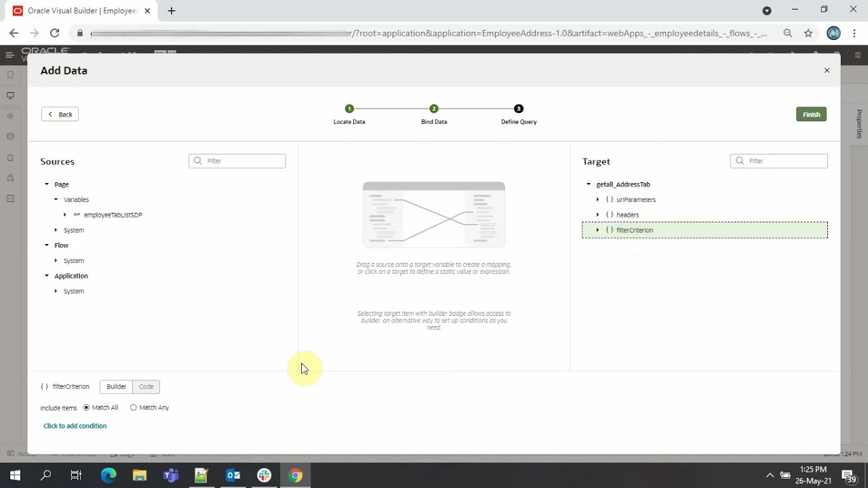This screenshot has width=868, height=488.
Task: Click the braces icon beside headers
Action: 610,215
